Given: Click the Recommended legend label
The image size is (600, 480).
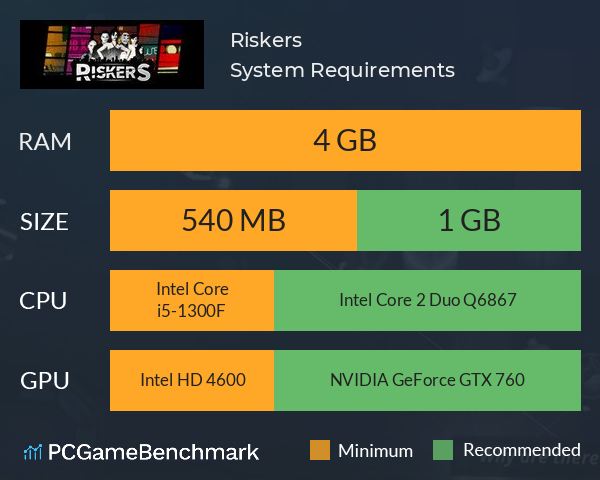Looking at the screenshot, I should click(522, 450).
